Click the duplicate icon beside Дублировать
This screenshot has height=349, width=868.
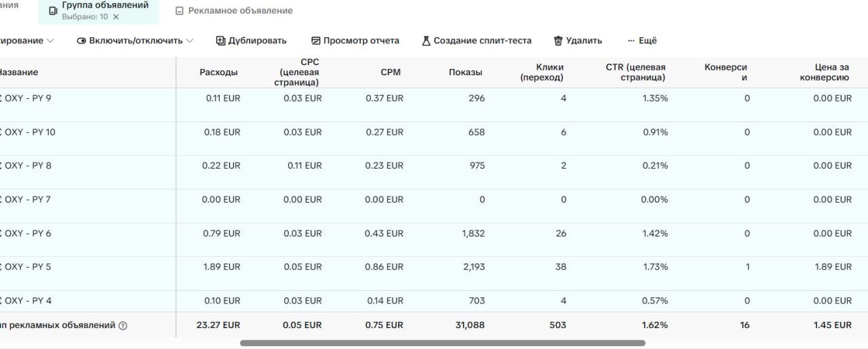coord(220,41)
